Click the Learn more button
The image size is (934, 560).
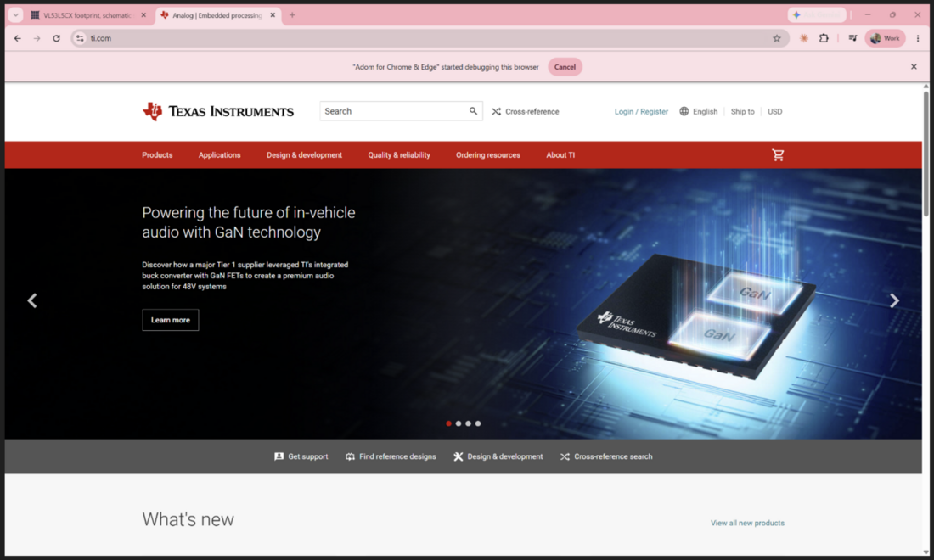[171, 320]
